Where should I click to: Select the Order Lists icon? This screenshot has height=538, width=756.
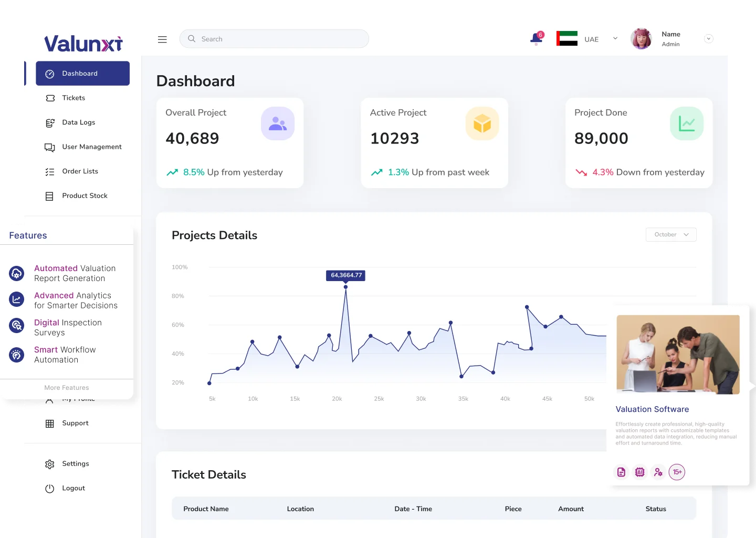[49, 171]
